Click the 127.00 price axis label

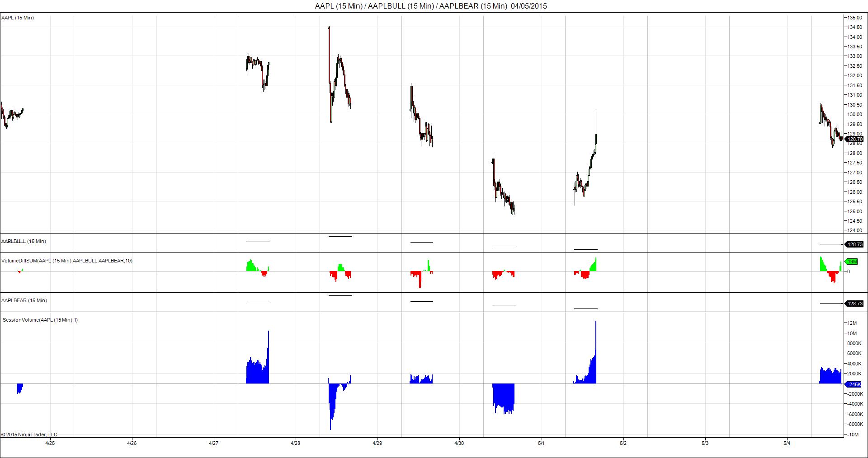pyautogui.click(x=854, y=173)
